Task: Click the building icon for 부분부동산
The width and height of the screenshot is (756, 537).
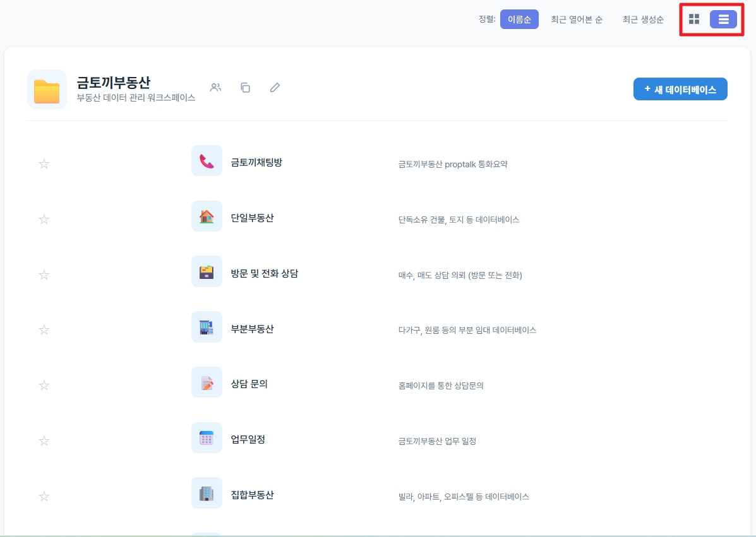Action: pyautogui.click(x=207, y=327)
